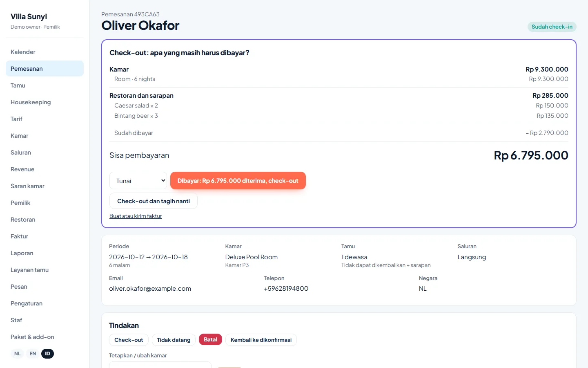
Task: Open Restoran in the sidebar
Action: click(45, 220)
